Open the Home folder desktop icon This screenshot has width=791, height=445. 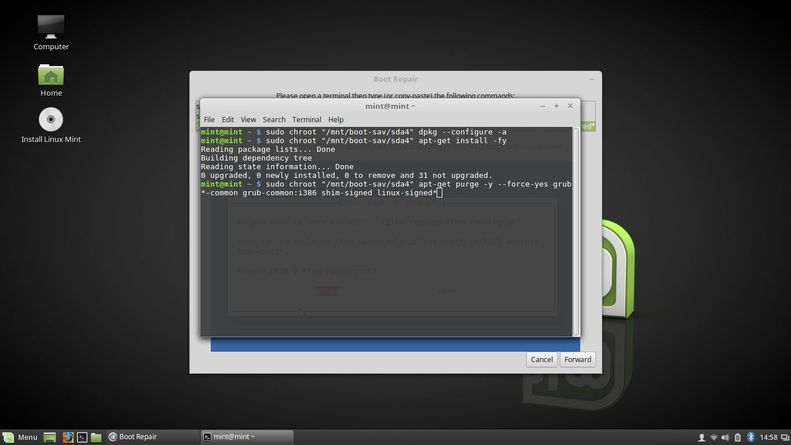coord(51,77)
